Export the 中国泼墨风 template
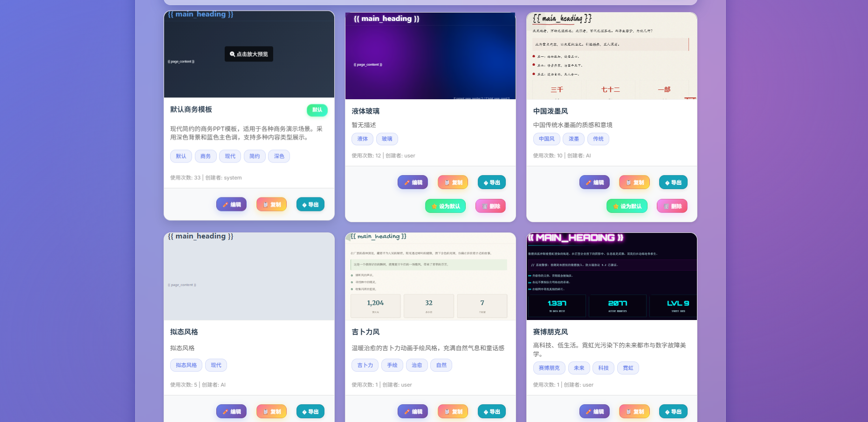The width and height of the screenshot is (868, 422). 673,182
